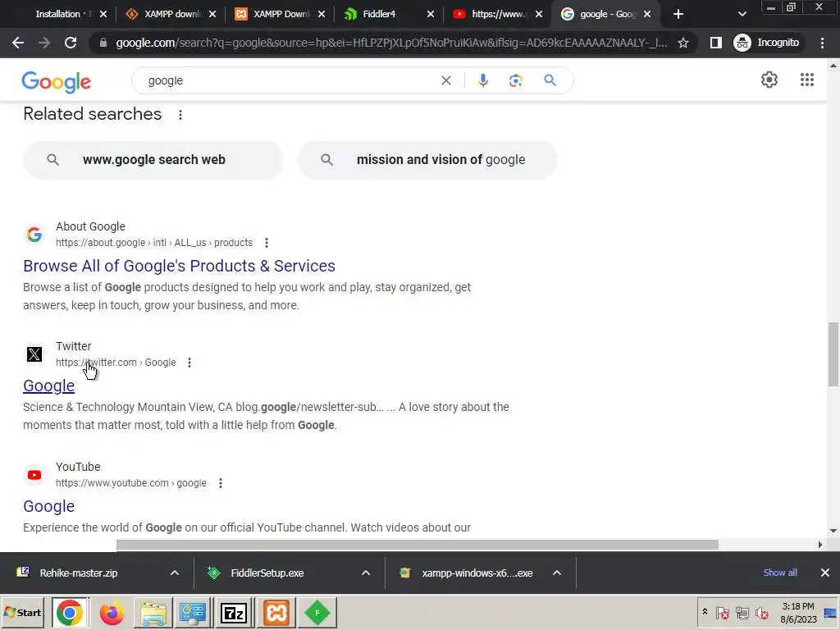Click the muted volume tray icon
The width and height of the screenshot is (840, 630).
coord(761,612)
